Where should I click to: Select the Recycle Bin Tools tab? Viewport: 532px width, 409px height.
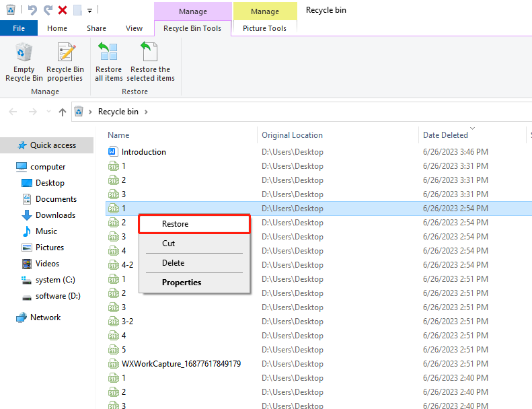192,28
